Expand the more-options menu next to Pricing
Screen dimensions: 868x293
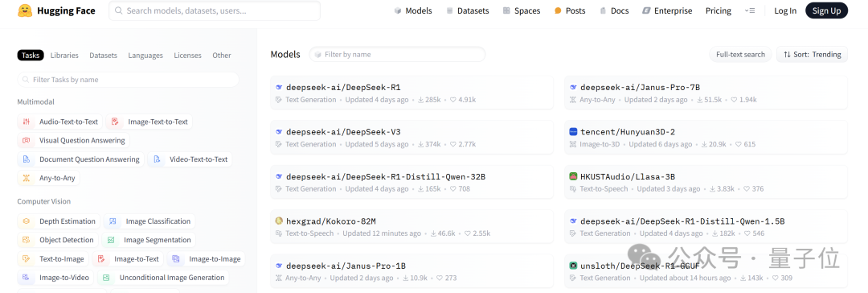[750, 10]
